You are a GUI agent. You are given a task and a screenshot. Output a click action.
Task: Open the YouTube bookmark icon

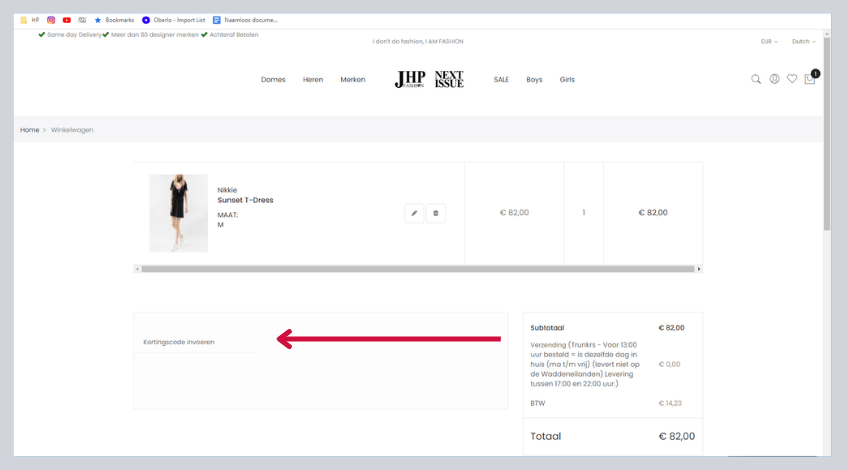coord(66,20)
